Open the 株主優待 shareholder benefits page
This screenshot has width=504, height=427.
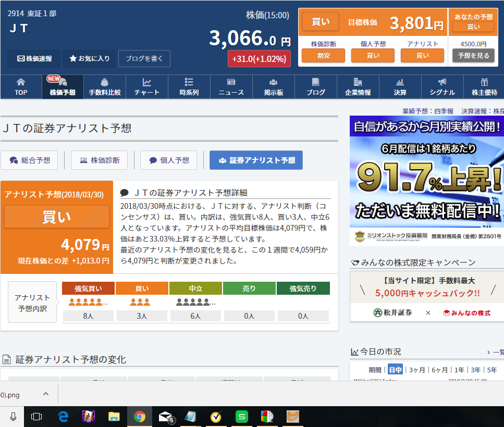(484, 87)
